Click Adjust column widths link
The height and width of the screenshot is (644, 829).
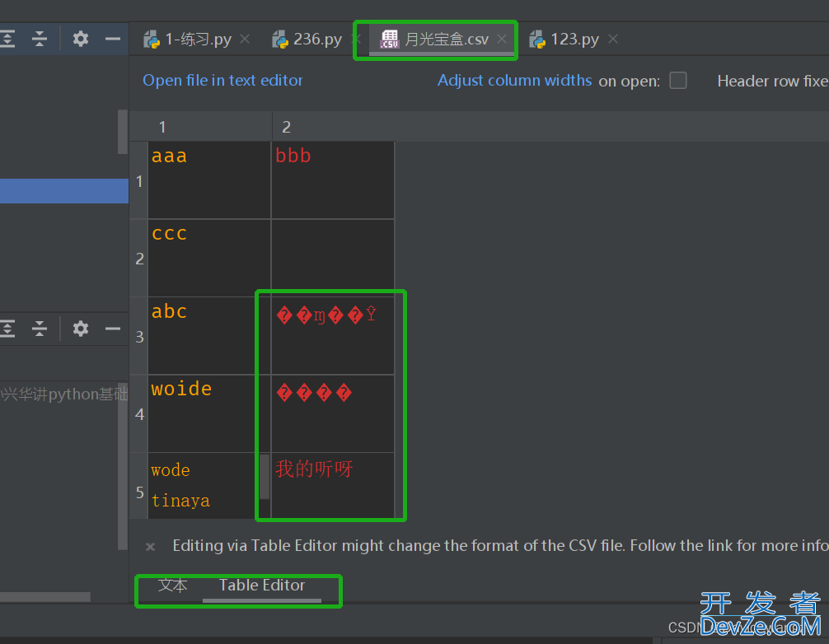point(514,81)
